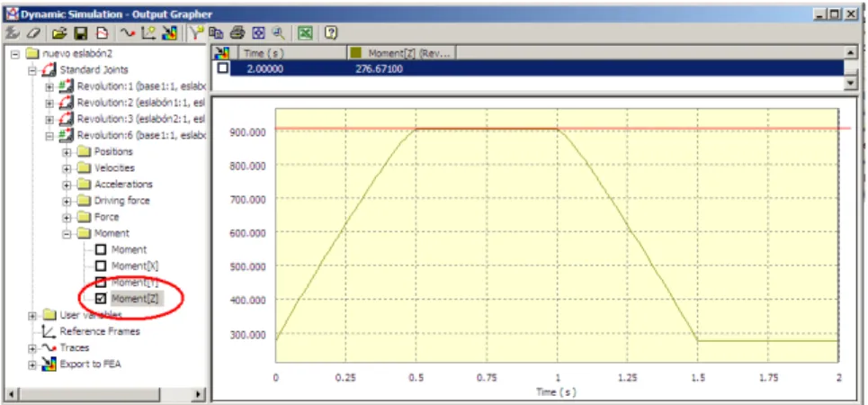
Task: Expand the Revolution:3 joint node
Action: 49,119
